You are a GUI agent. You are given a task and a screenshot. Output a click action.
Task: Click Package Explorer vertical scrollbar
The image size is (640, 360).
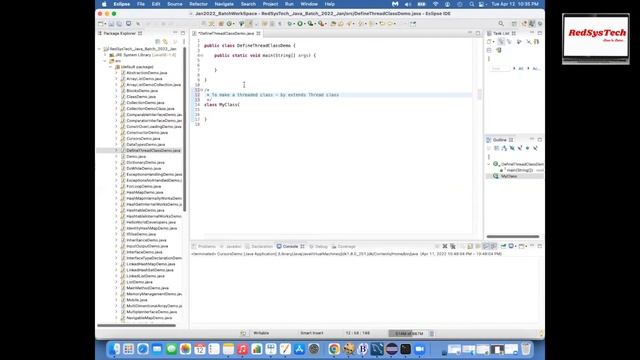click(x=185, y=129)
